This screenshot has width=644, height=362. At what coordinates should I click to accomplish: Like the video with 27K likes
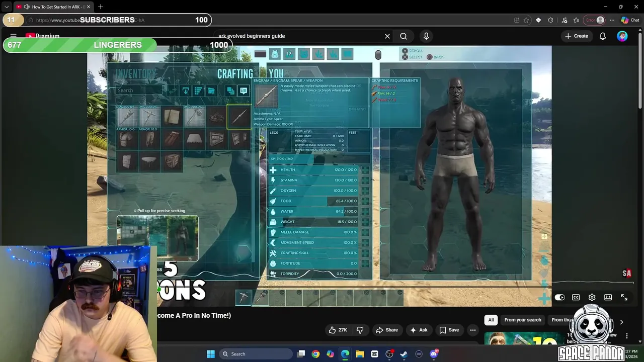pos(338,330)
